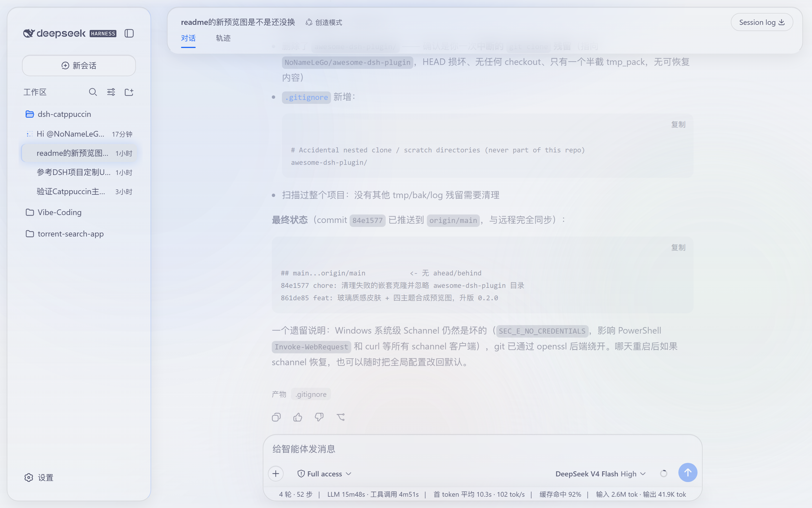Viewport: 812px width, 508px height.
Task: Click the 工作区 section heading
Action: click(x=35, y=92)
